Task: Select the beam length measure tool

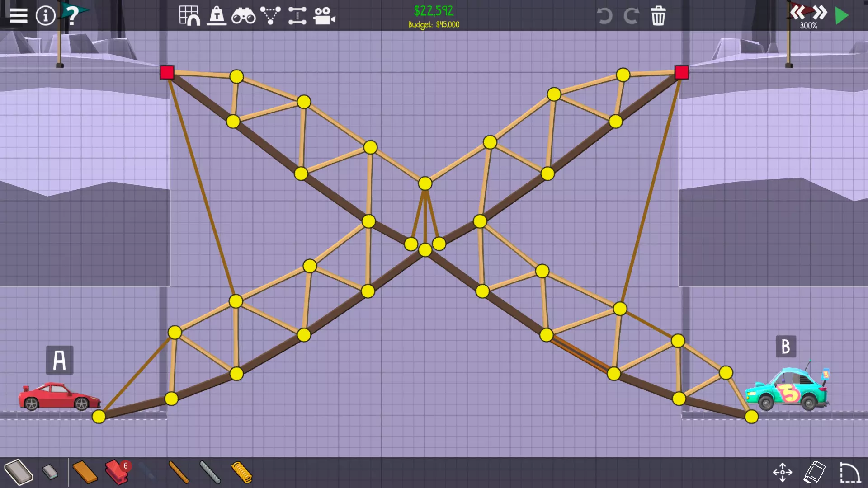Action: pyautogui.click(x=297, y=16)
